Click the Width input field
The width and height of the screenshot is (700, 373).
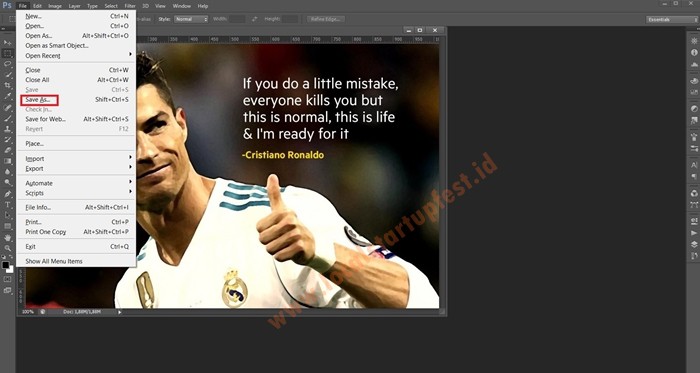click(x=237, y=19)
